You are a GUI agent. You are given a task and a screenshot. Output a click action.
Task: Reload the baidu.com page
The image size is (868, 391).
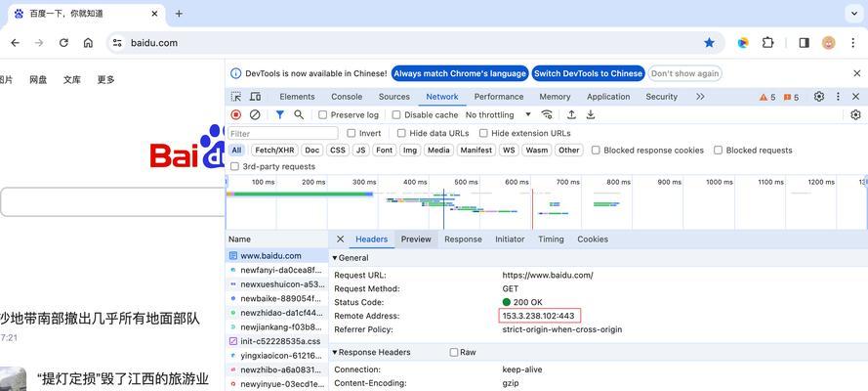(63, 43)
